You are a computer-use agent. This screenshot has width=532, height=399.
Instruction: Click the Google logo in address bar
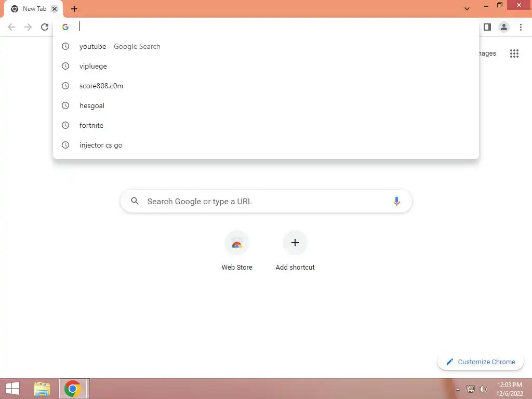(x=65, y=27)
